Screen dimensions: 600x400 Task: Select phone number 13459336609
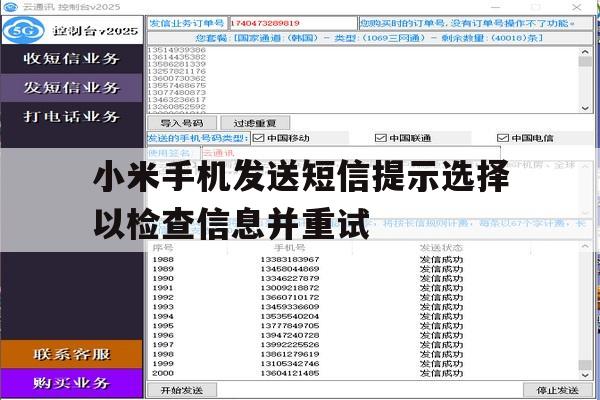pos(290,307)
